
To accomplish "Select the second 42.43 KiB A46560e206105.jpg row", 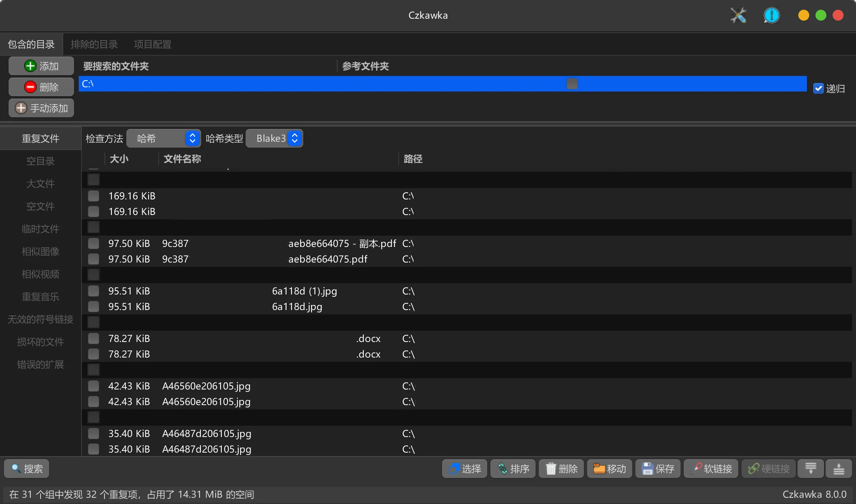I will coord(467,402).
